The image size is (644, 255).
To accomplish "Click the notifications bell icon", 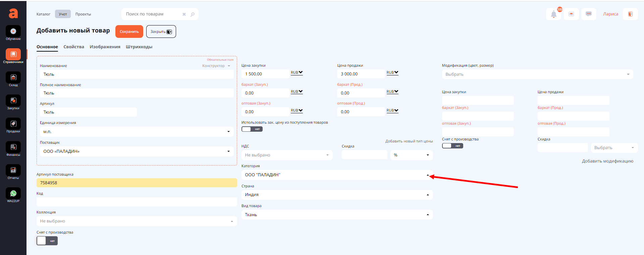I will [x=553, y=14].
